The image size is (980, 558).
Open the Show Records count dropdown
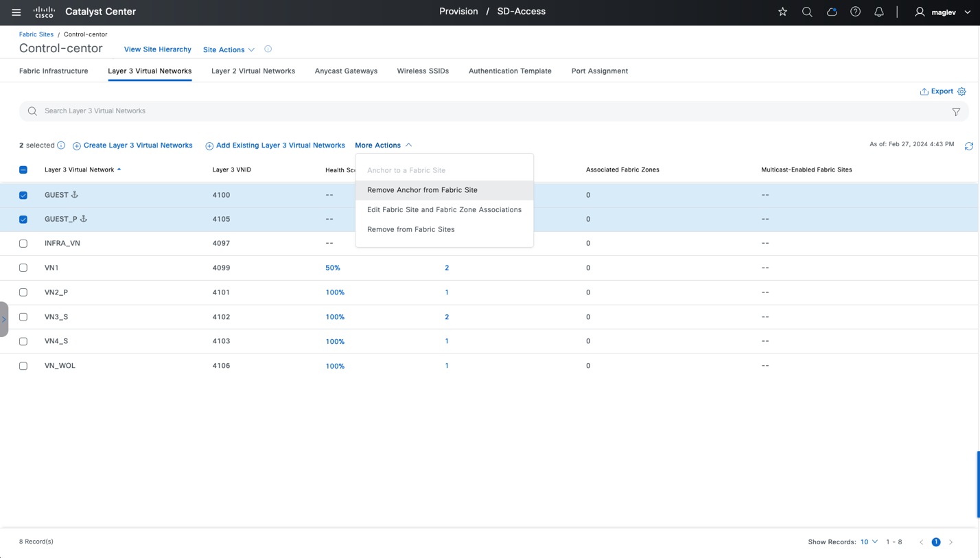(868, 542)
